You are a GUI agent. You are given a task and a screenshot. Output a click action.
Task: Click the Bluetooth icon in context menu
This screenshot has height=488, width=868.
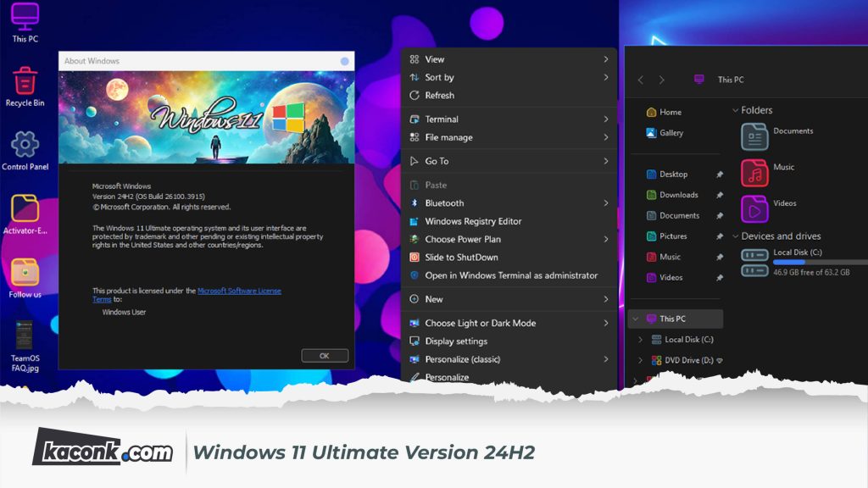[x=414, y=203]
